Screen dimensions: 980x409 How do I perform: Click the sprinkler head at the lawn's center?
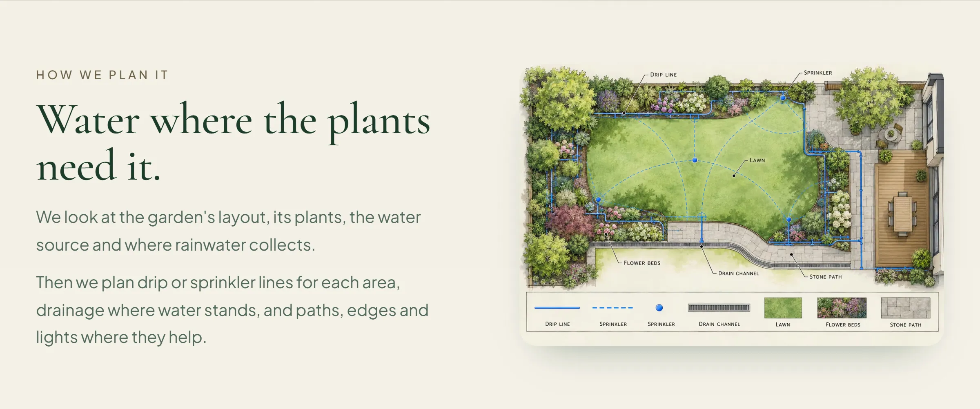point(695,160)
